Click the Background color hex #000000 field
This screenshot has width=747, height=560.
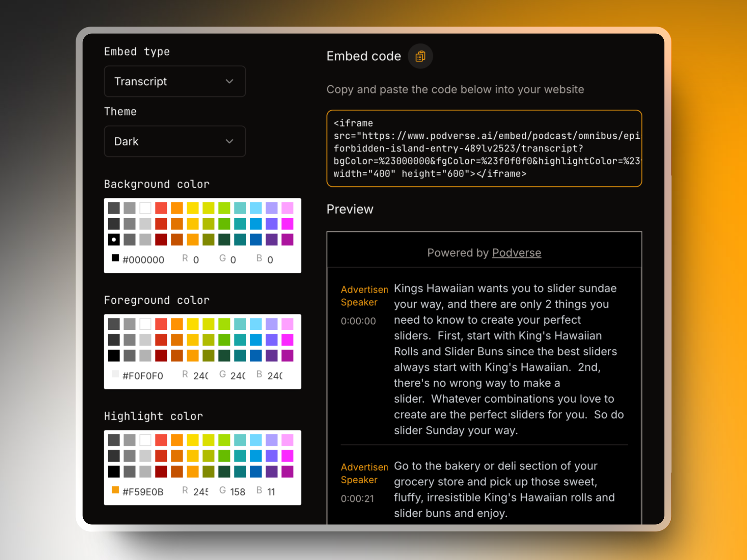pos(143,260)
